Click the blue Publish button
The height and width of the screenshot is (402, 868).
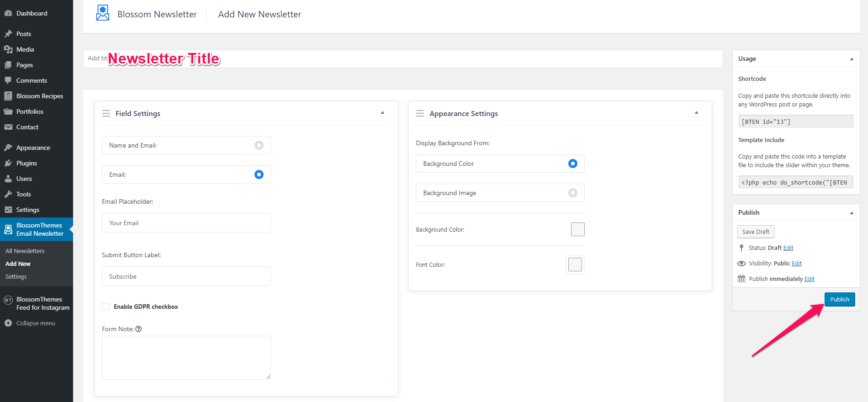pos(840,299)
